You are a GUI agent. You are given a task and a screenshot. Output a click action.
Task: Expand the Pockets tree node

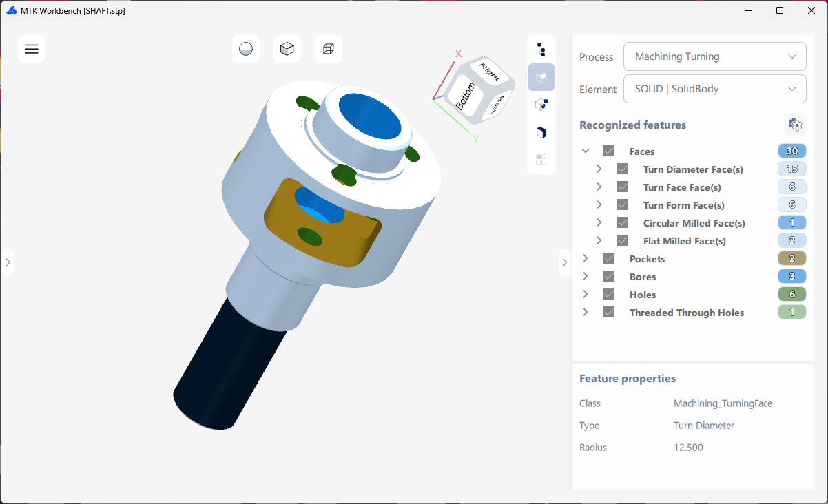(x=586, y=258)
